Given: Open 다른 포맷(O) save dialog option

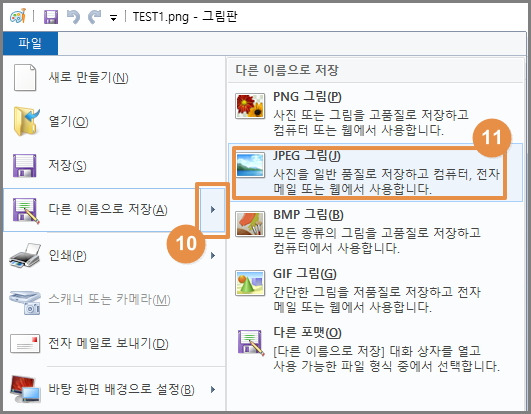Looking at the screenshot, I should coord(376,349).
